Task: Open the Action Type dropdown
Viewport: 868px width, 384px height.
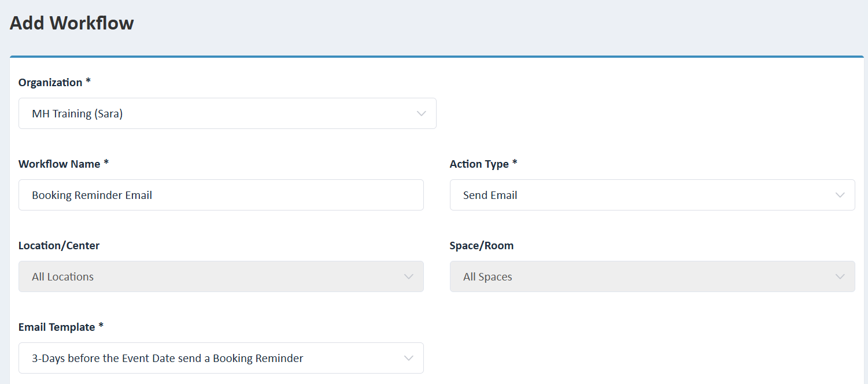Action: tap(652, 195)
